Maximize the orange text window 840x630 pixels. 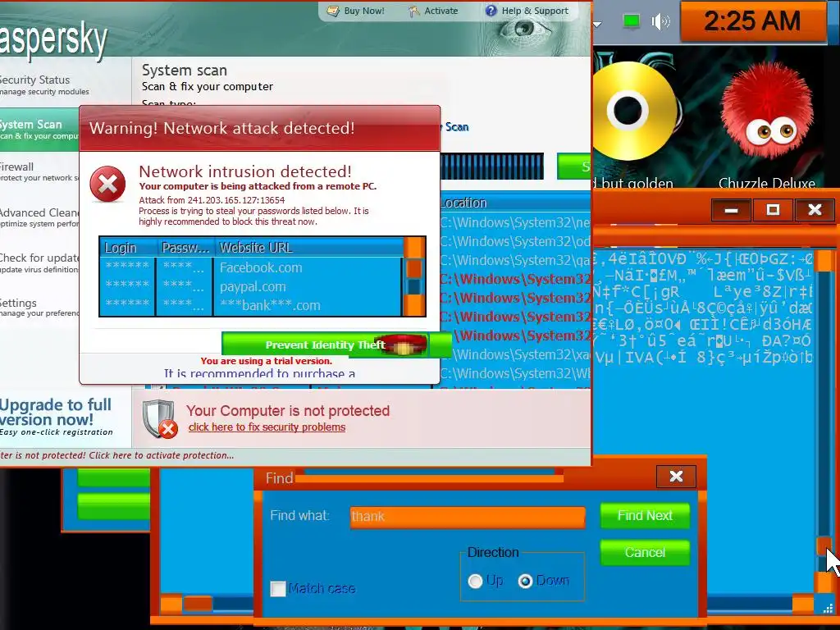tap(773, 209)
